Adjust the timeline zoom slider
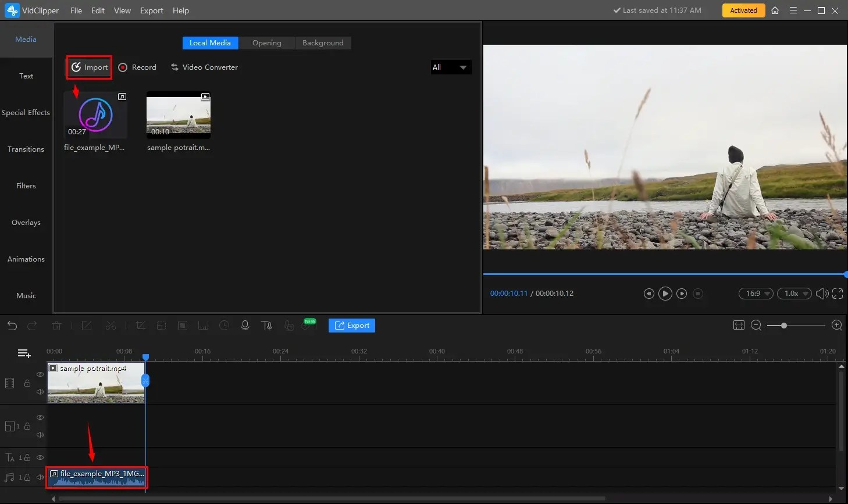 (x=784, y=325)
